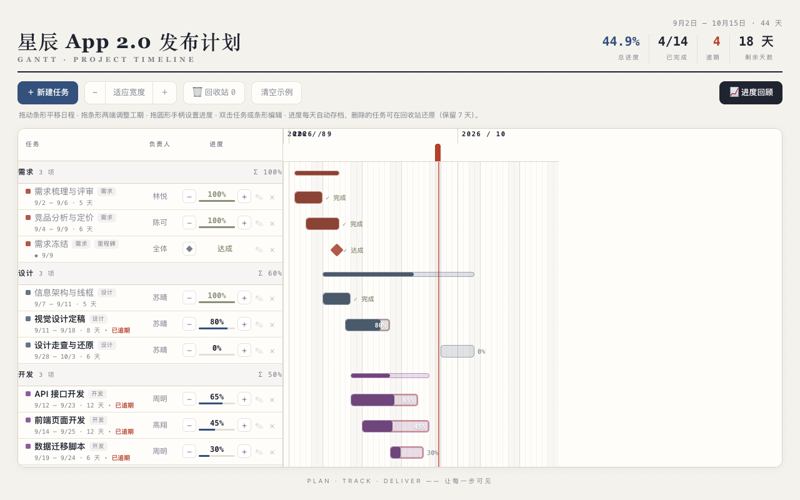The width and height of the screenshot is (800, 500).
Task: Select the 需求梳理与评审 Gantt bar
Action: point(308,197)
